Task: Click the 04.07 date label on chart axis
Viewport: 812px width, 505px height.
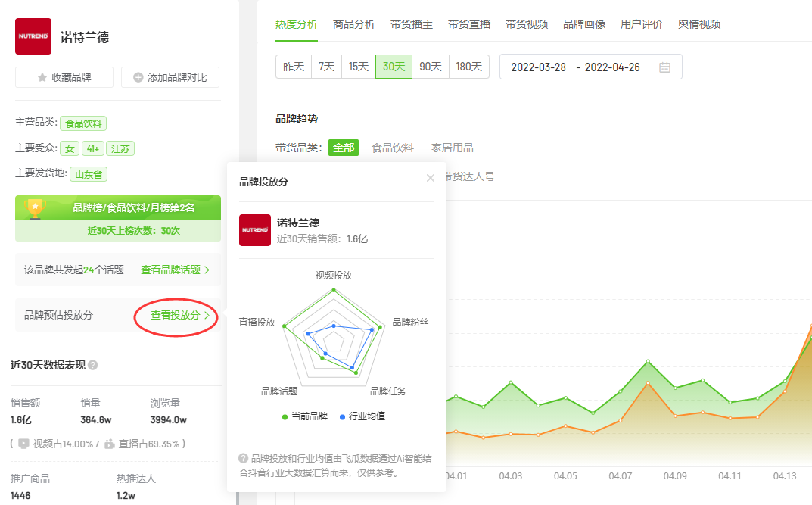Action: click(x=620, y=476)
